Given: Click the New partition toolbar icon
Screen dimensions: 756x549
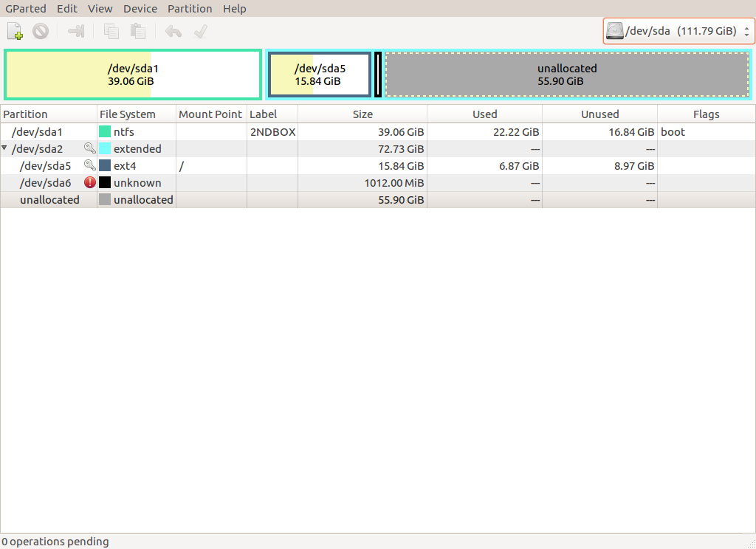Looking at the screenshot, I should click(x=15, y=31).
